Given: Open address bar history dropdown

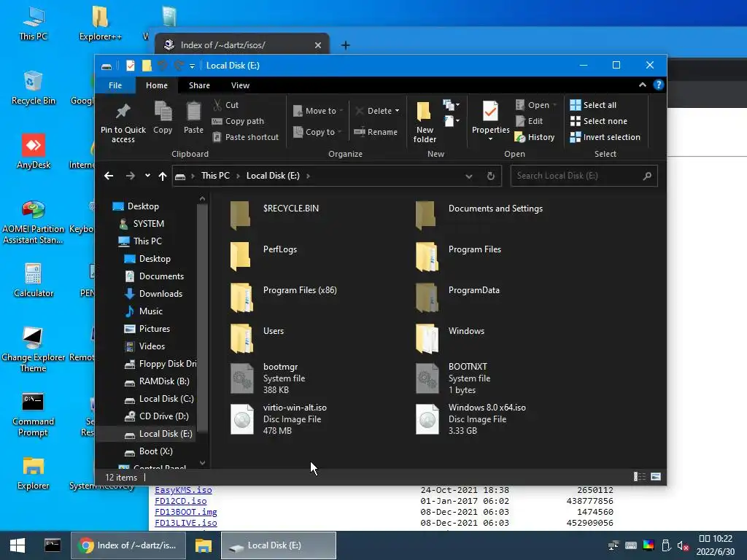Looking at the screenshot, I should coord(469,176).
